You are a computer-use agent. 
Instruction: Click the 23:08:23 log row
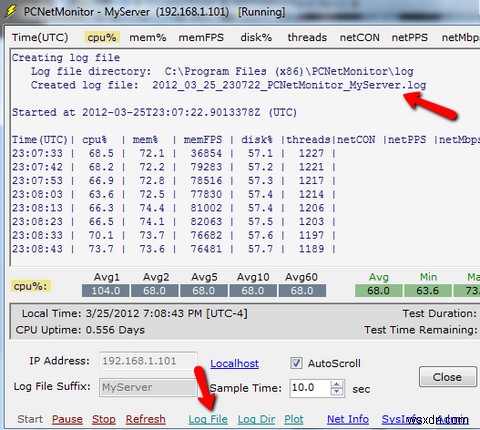[173, 222]
